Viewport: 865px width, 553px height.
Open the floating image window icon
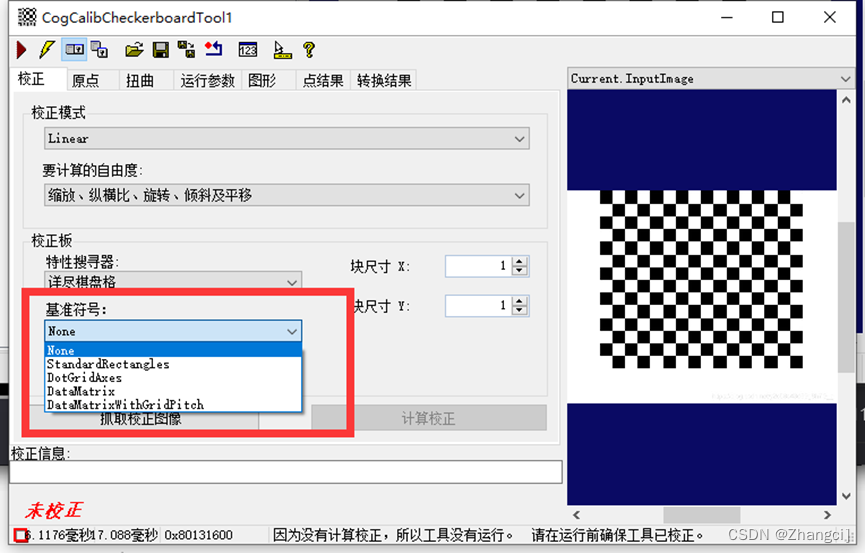coord(99,50)
